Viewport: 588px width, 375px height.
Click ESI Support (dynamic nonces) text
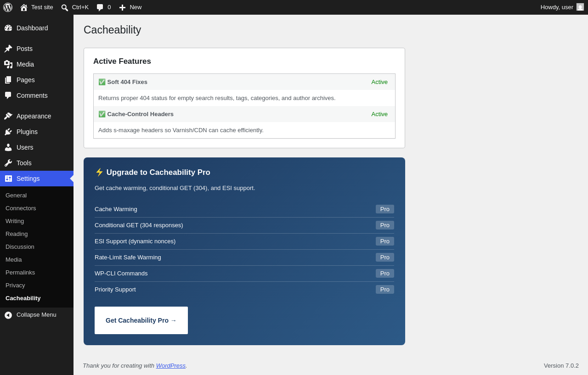tap(135, 241)
